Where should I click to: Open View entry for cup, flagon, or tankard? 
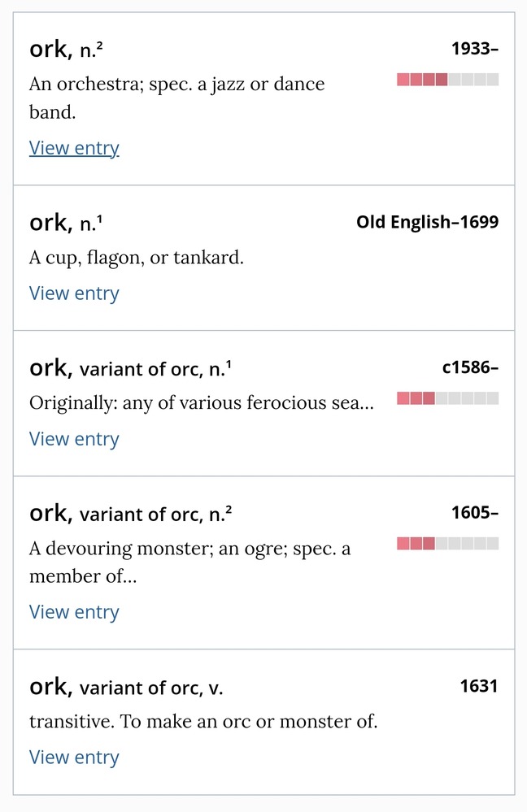pyautogui.click(x=74, y=293)
